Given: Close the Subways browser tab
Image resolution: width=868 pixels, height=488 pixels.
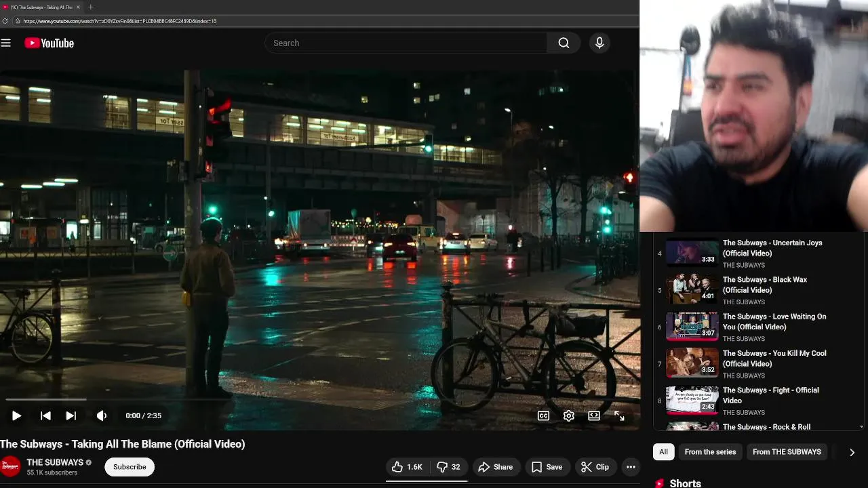Looking at the screenshot, I should 78,7.
